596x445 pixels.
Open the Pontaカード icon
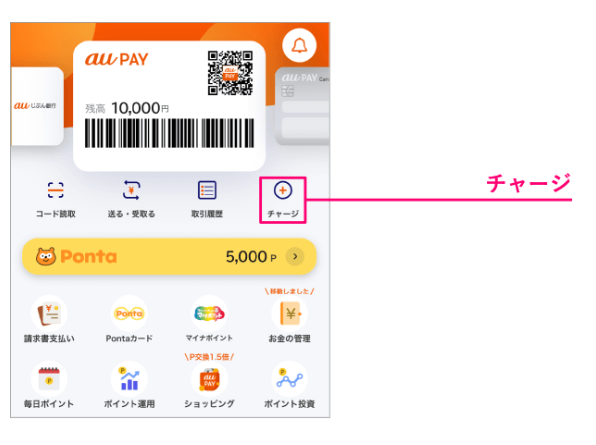(x=129, y=314)
